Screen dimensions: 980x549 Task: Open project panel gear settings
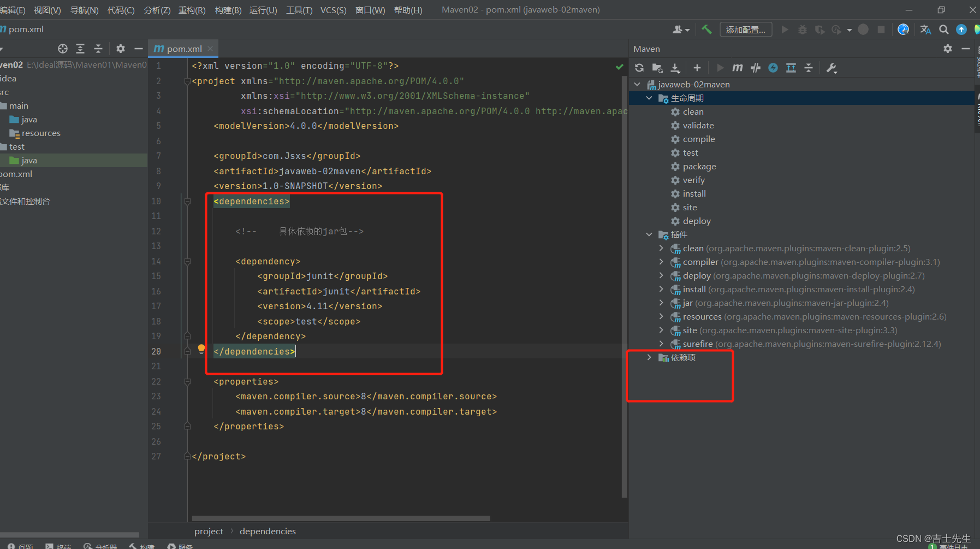pos(121,49)
